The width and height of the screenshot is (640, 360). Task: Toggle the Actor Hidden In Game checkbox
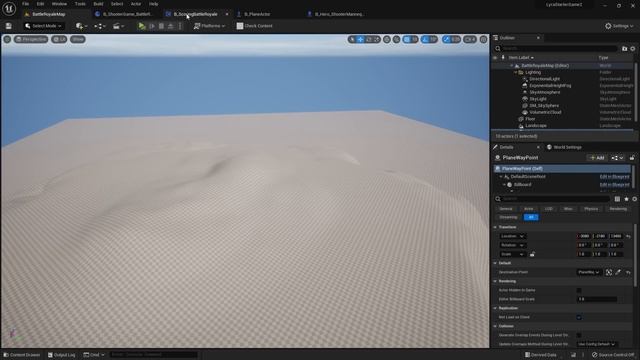pyautogui.click(x=579, y=290)
